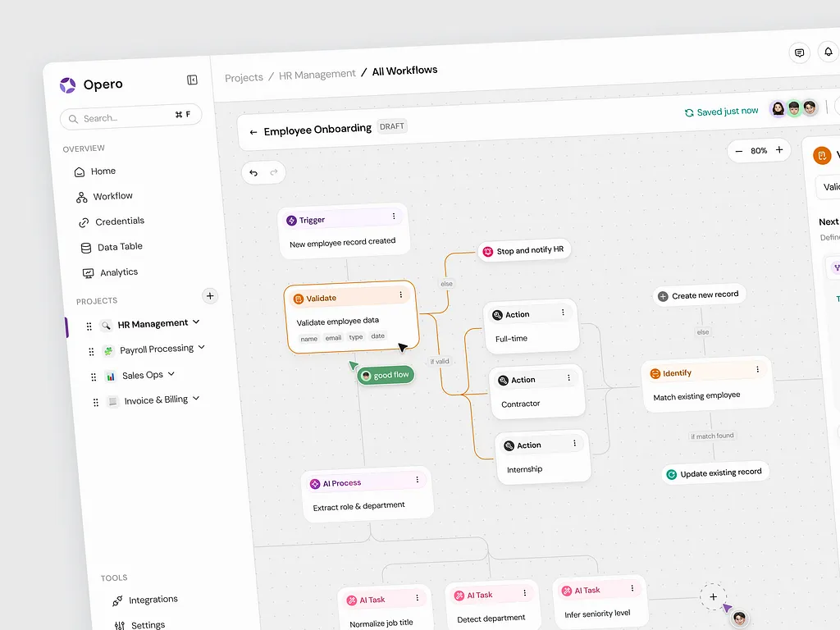Go back using the Employee Onboarding arrow
The height and width of the screenshot is (630, 840).
(x=253, y=132)
